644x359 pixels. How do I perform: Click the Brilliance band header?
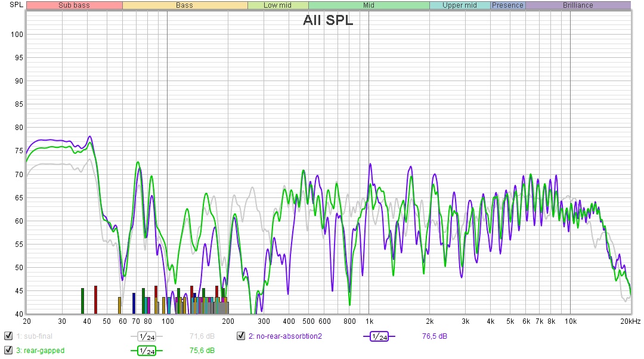point(577,5)
